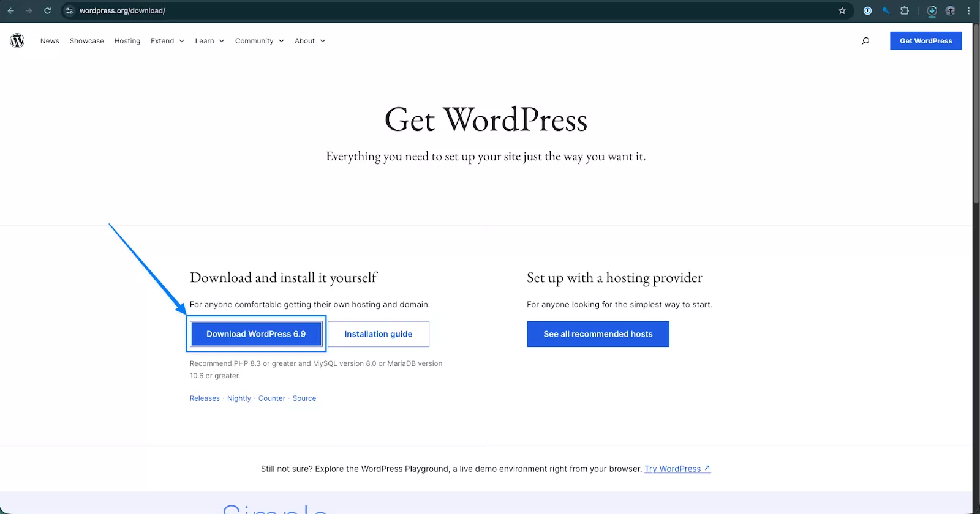Expand the Community menu chevron
Viewport: 980px width, 514px height.
pos(281,41)
